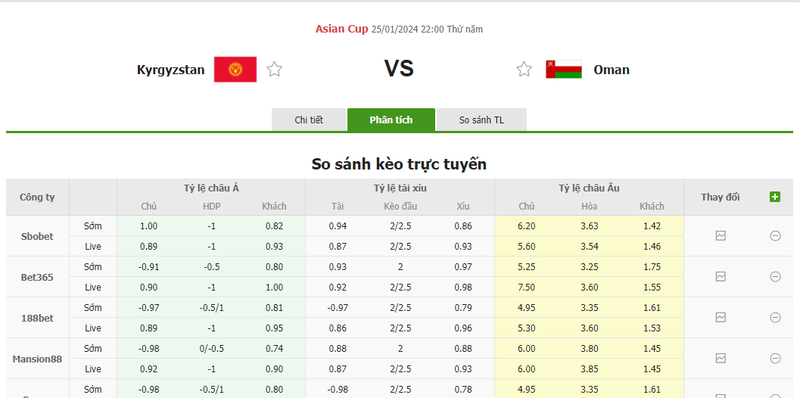The width and height of the screenshot is (800, 398).
Task: Remove the Bet365 row with the minus icon
Action: tap(775, 277)
